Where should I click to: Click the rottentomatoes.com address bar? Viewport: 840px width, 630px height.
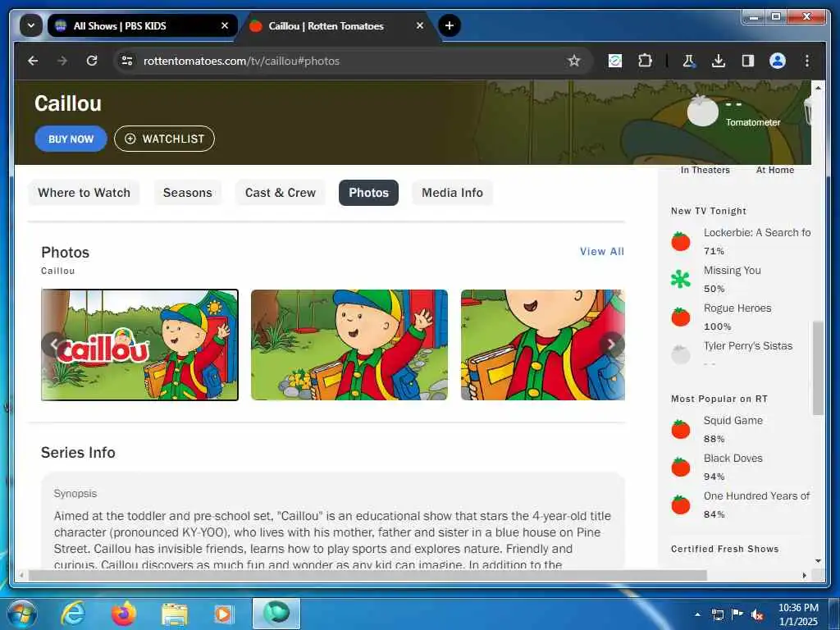pos(354,61)
